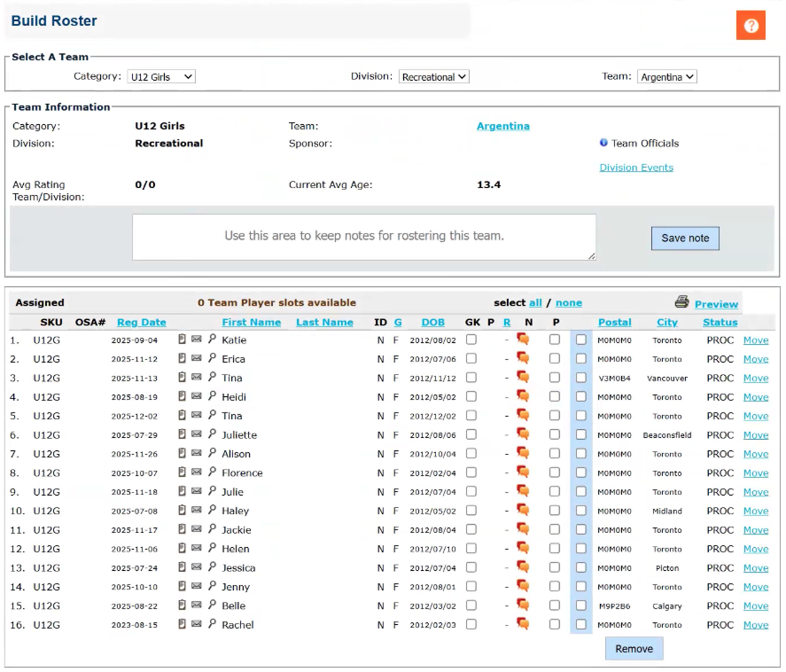The width and height of the screenshot is (786, 672).
Task: Click the Remove button below the roster
Action: click(x=634, y=649)
